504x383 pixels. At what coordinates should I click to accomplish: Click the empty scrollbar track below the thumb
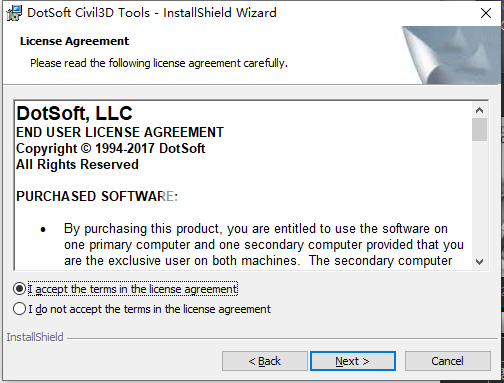[479, 197]
